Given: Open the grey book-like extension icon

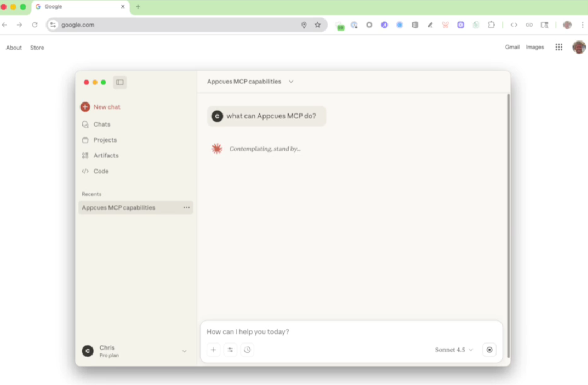Looking at the screenshot, I should click(x=415, y=24).
